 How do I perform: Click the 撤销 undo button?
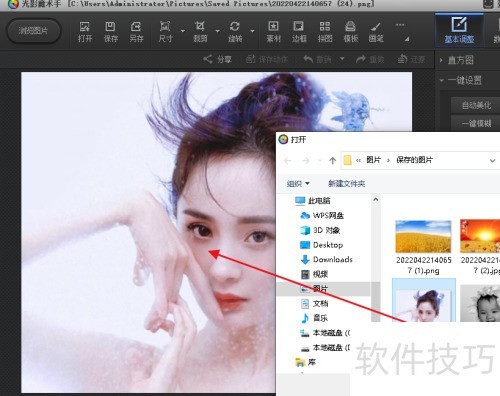pyautogui.click(x=317, y=59)
